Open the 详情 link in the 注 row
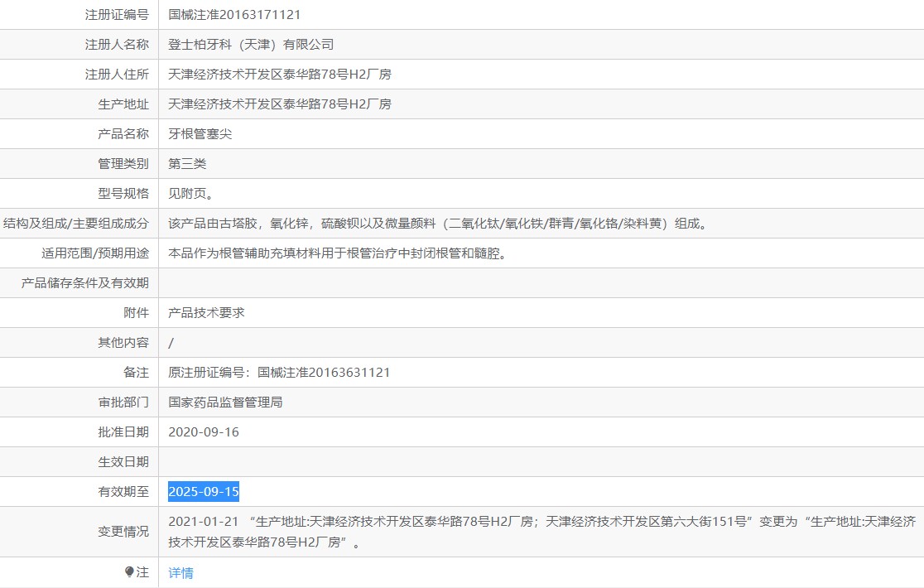Viewport: 924px width, 588px height. [x=180, y=573]
